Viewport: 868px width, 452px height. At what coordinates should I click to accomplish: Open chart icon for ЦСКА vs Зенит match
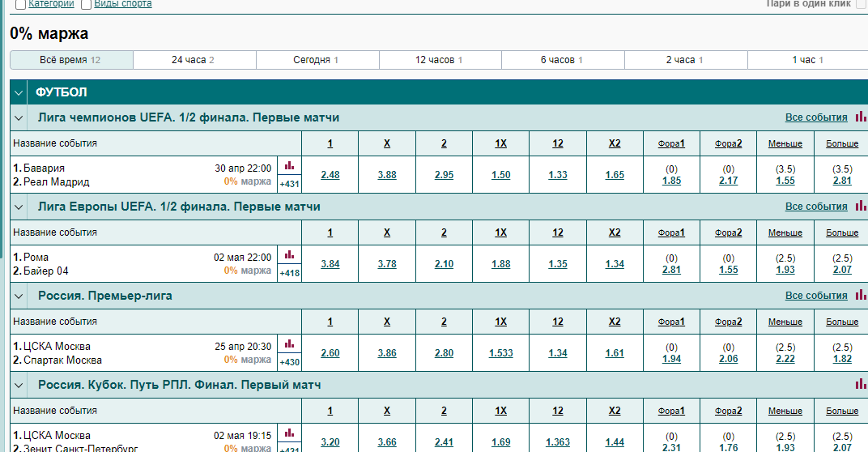click(289, 433)
